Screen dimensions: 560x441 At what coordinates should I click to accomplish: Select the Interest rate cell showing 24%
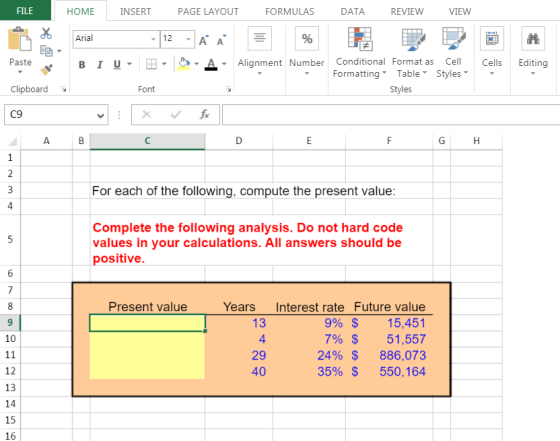(309, 355)
